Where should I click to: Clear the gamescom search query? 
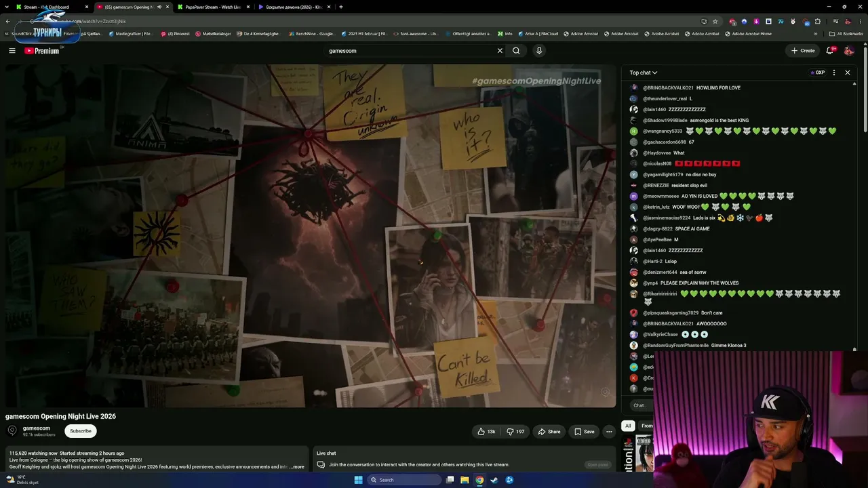coord(500,51)
